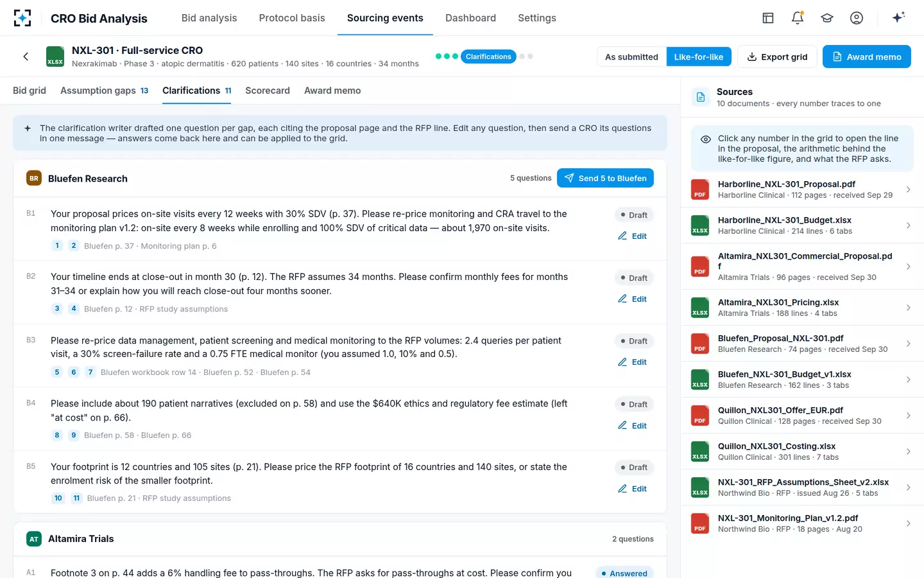The height and width of the screenshot is (578, 924).
Task: Open citation 8 under question B4
Action: (x=57, y=435)
